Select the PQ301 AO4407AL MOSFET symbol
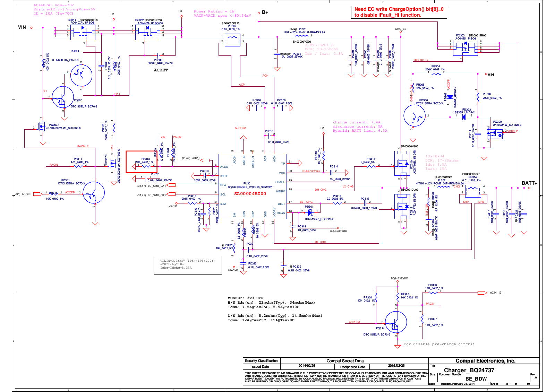Image resolution: width=555 pixels, height=392 pixels. [x=83, y=32]
